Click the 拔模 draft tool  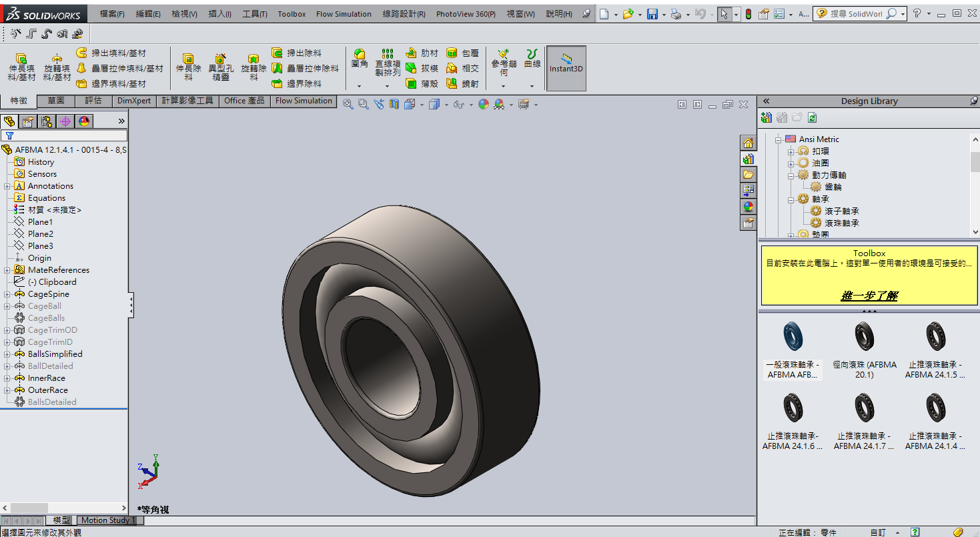coord(422,68)
